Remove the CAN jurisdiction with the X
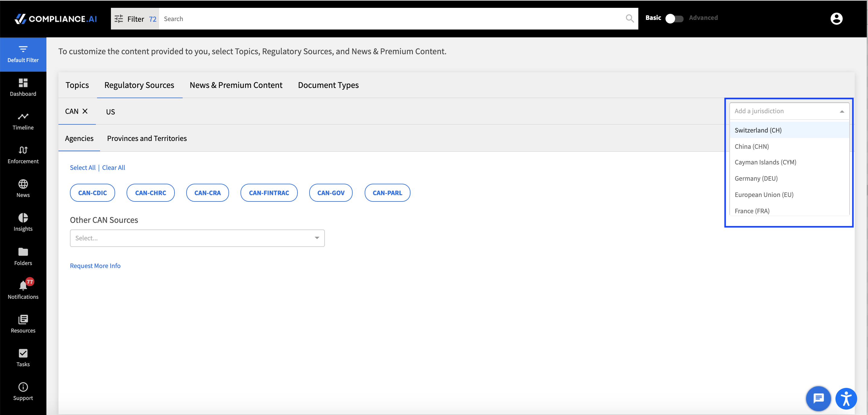Viewport: 868px width, 415px height. [x=85, y=111]
